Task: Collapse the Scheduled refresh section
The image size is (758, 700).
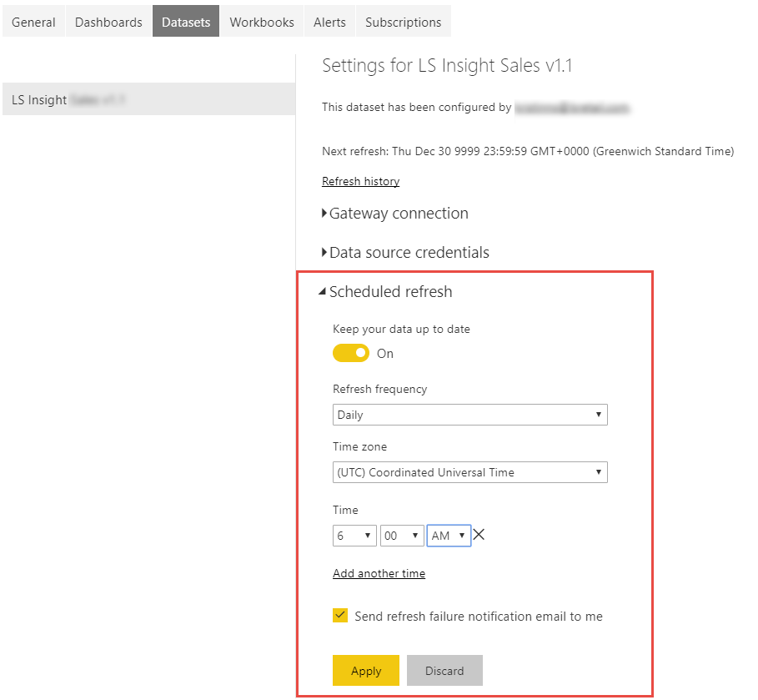Action: coord(389,292)
